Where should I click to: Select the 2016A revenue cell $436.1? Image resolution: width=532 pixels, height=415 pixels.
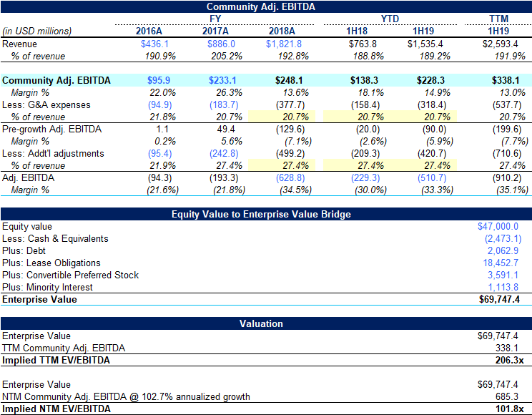pos(154,44)
